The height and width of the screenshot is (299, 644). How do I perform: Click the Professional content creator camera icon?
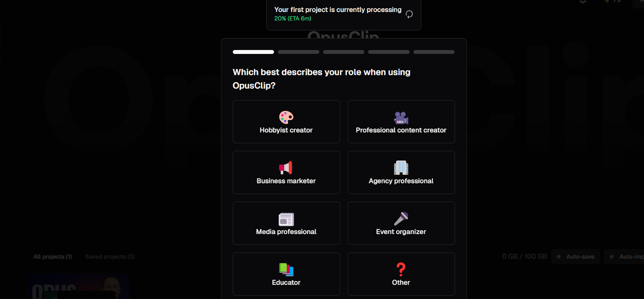click(x=401, y=118)
